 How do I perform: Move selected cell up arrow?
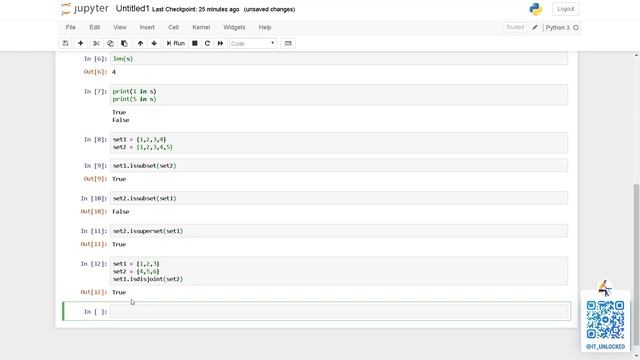(140, 43)
